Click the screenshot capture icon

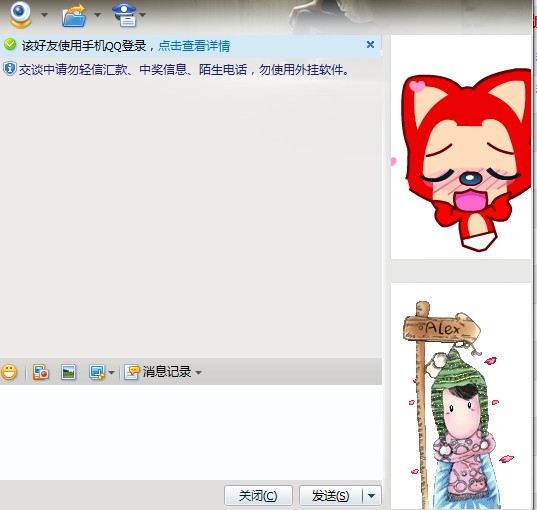pyautogui.click(x=97, y=372)
